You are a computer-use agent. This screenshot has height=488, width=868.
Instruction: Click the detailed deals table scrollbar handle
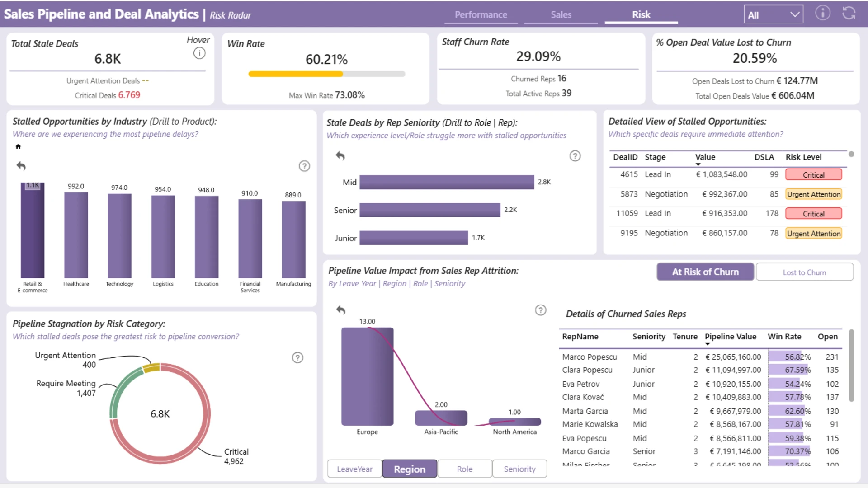click(x=851, y=154)
